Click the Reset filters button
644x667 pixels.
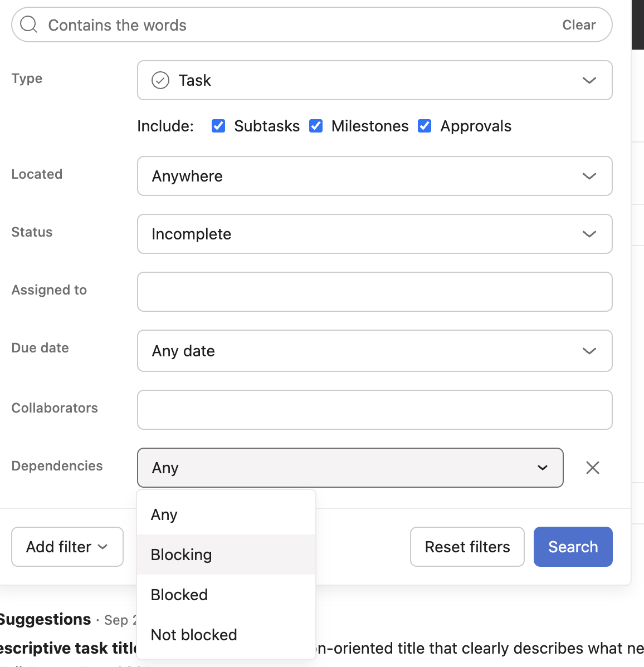[x=467, y=547]
